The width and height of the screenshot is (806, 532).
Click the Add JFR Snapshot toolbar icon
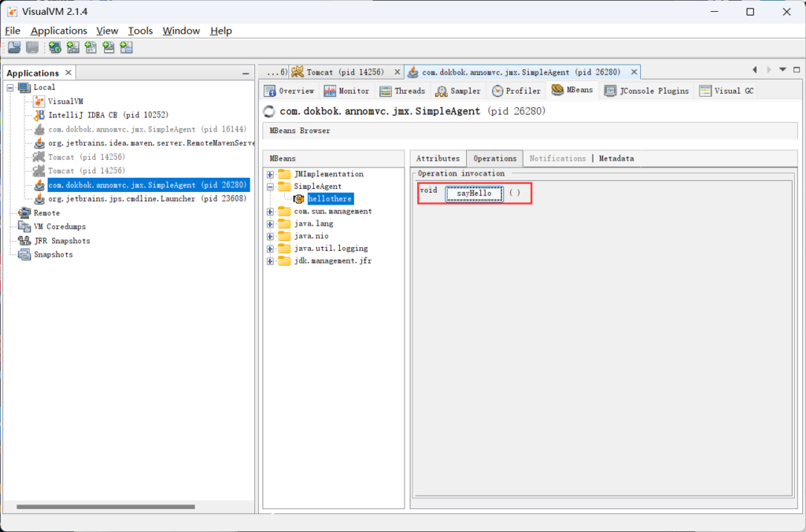point(109,48)
